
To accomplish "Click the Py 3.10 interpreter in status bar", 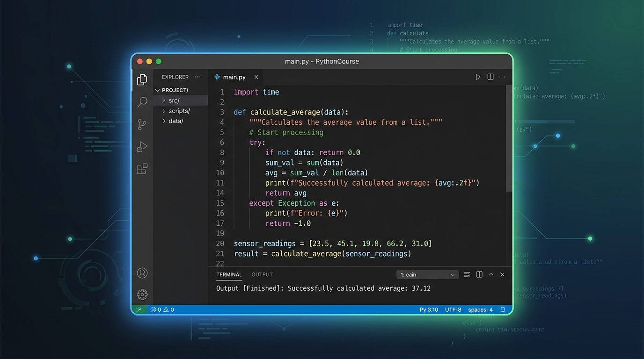I will tap(429, 309).
